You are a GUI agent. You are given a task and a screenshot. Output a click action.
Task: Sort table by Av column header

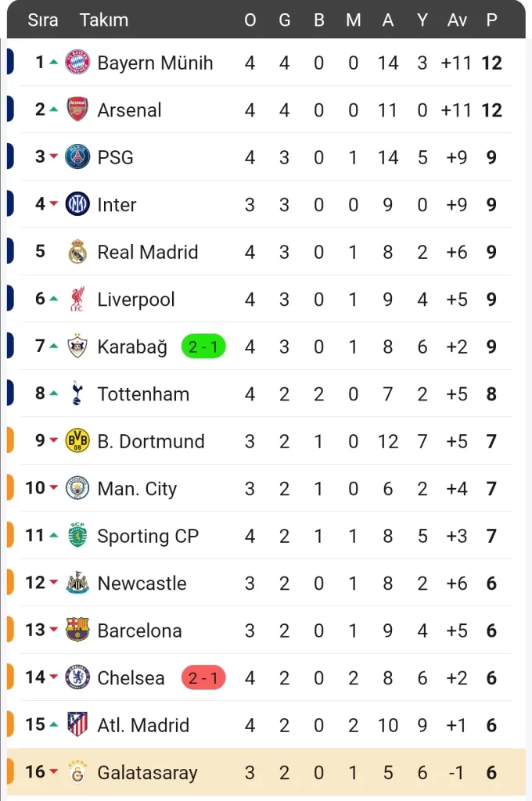457,20
